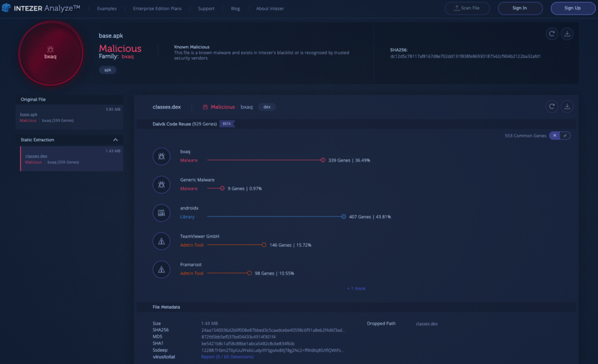Viewport: 598px width, 364px height.
Task: Click the Framaroot 98 genes slider handle
Action: 249,273
